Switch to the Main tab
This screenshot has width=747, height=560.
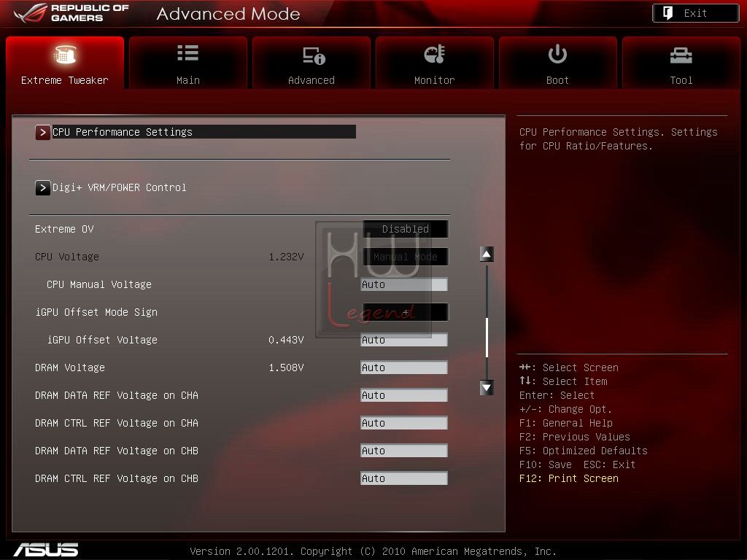point(188,63)
